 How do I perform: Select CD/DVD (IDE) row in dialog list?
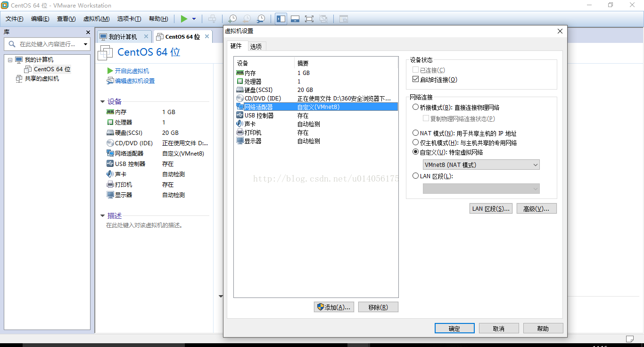(x=316, y=99)
